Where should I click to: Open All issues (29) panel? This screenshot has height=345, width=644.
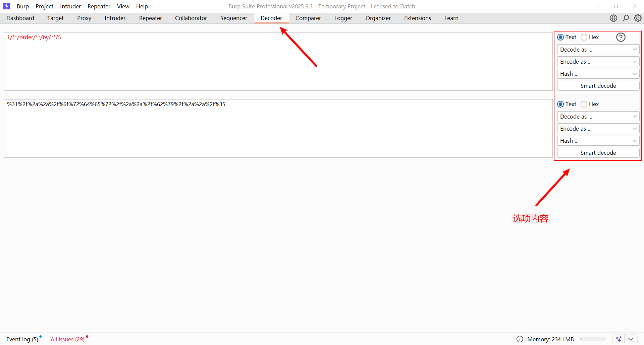coord(67,339)
